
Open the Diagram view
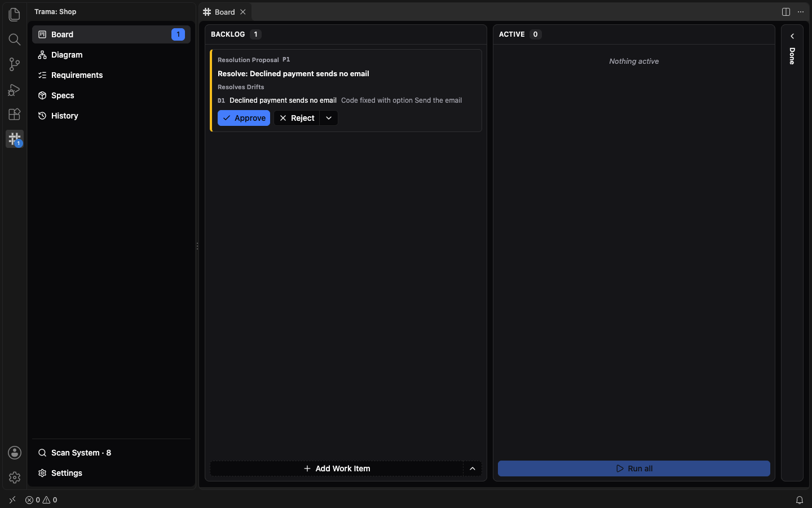pyautogui.click(x=111, y=55)
